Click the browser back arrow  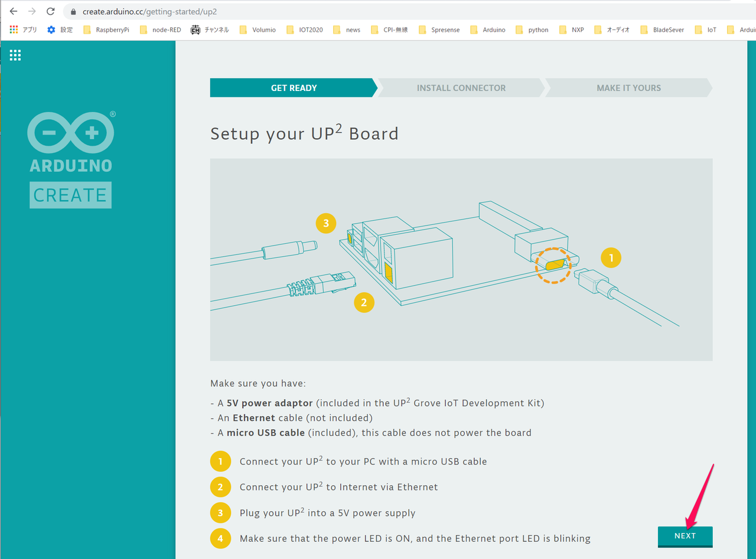click(13, 11)
